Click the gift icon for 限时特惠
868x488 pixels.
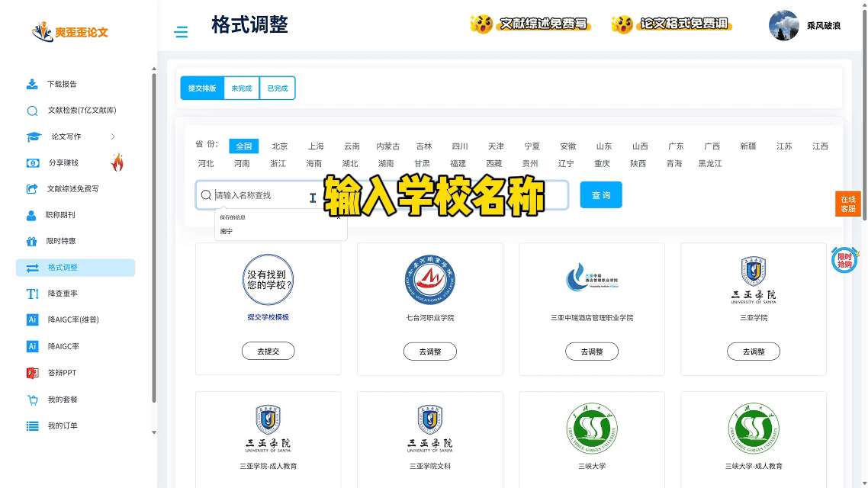(x=32, y=241)
